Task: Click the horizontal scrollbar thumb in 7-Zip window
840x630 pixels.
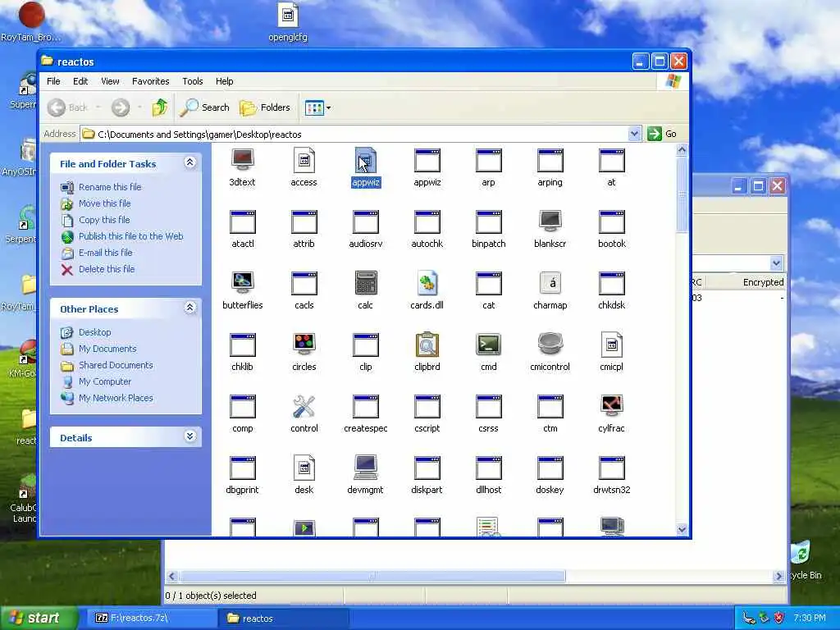Action: tap(372, 577)
